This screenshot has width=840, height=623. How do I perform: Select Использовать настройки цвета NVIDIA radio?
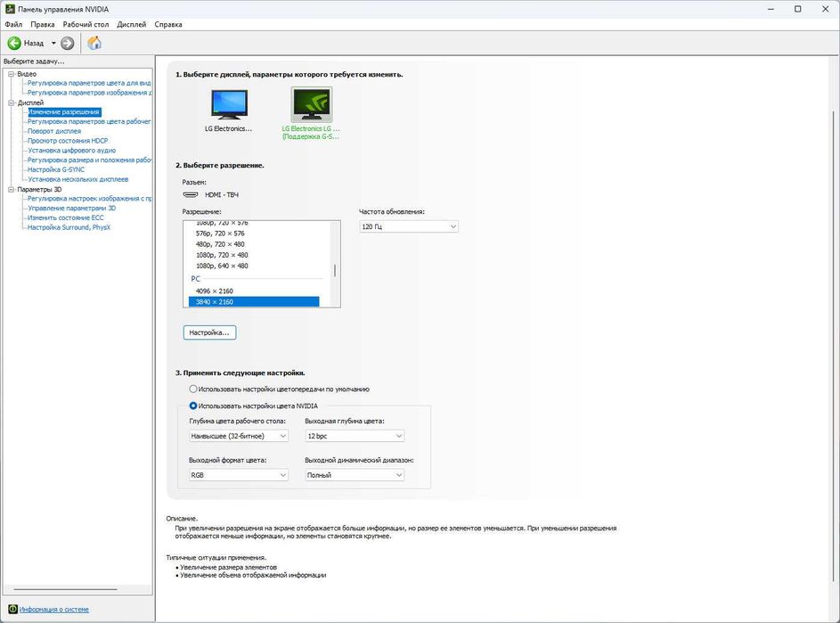coord(193,406)
